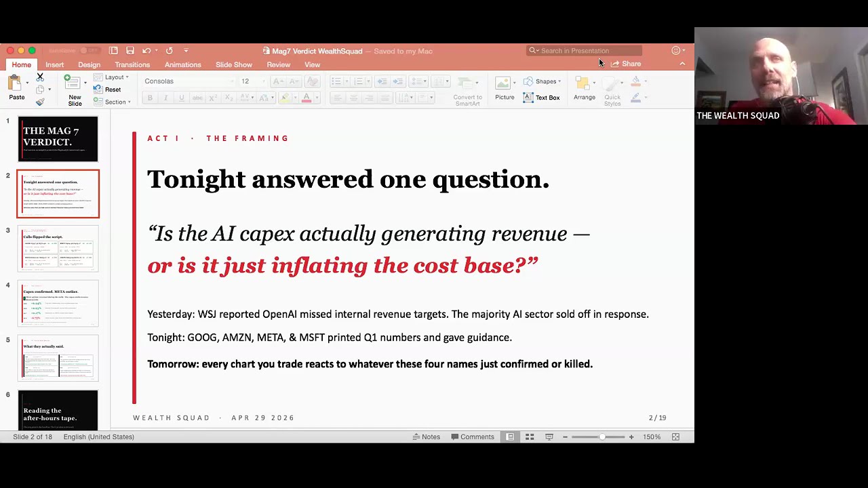Fit slide to window icon
Image resolution: width=868 pixels, height=488 pixels.
pos(675,437)
